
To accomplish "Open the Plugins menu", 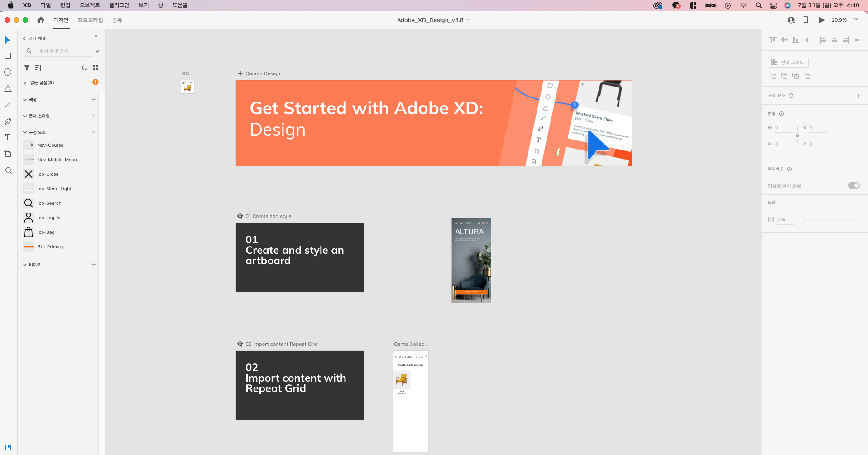I will point(119,5).
